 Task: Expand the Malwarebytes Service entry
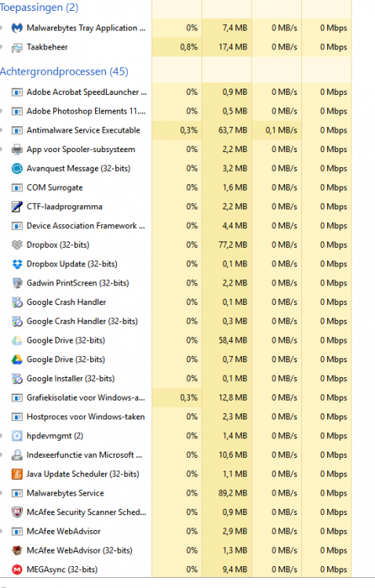[2, 493]
